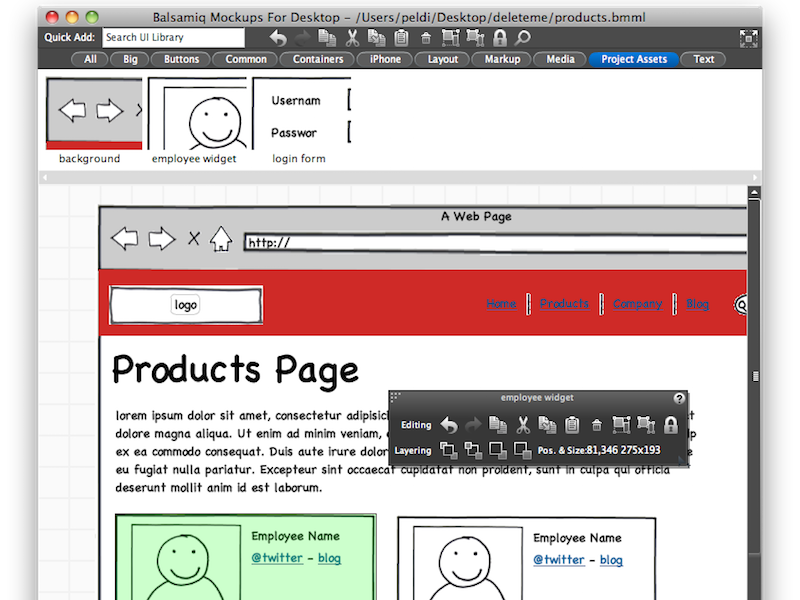This screenshot has width=800, height=600.
Task: Click Undo in the employee widget inspector
Action: [448, 425]
